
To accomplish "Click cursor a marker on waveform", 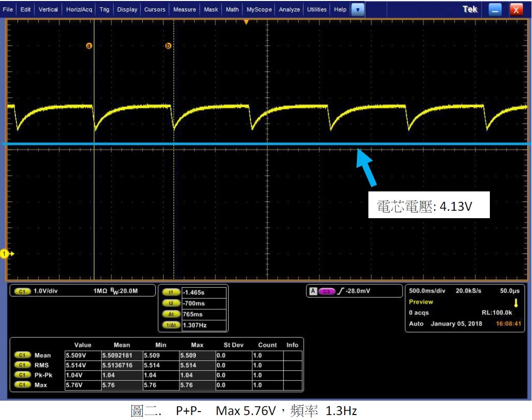I will pyautogui.click(x=89, y=46).
